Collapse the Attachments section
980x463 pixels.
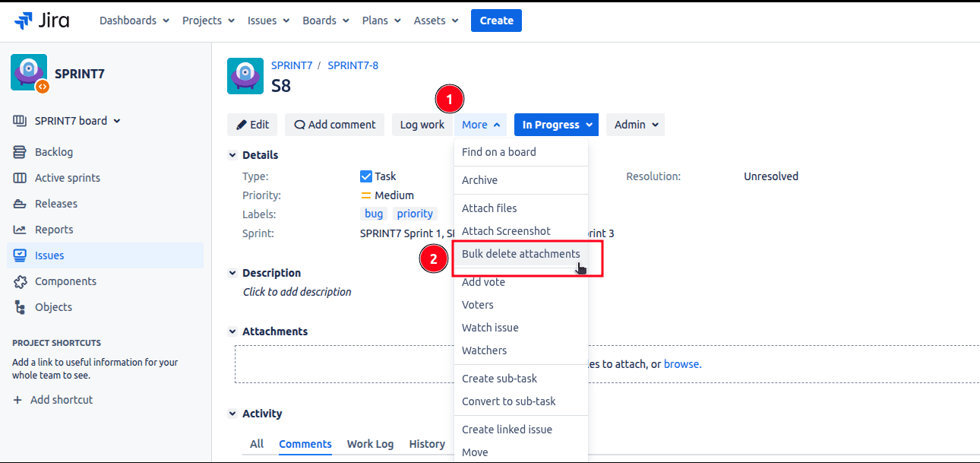click(x=232, y=331)
